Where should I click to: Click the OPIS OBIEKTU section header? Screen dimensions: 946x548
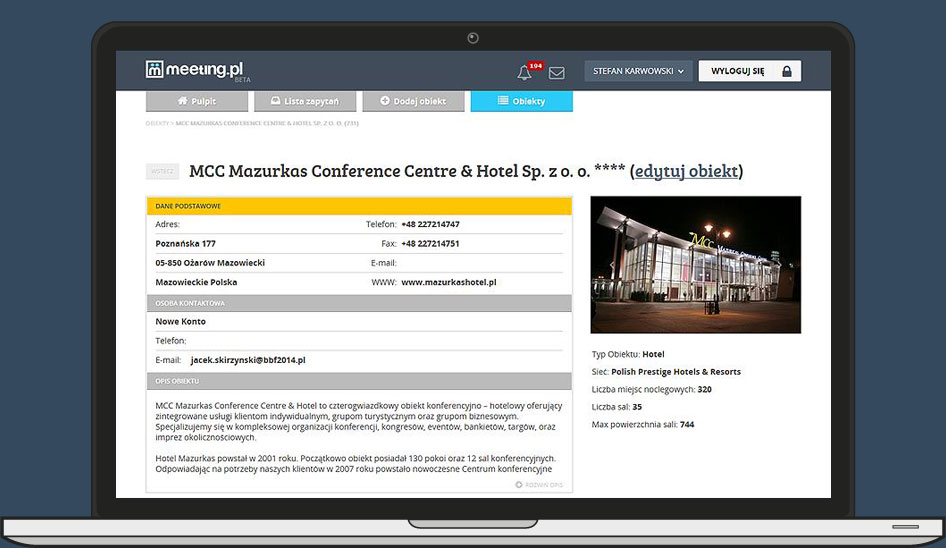coord(359,381)
